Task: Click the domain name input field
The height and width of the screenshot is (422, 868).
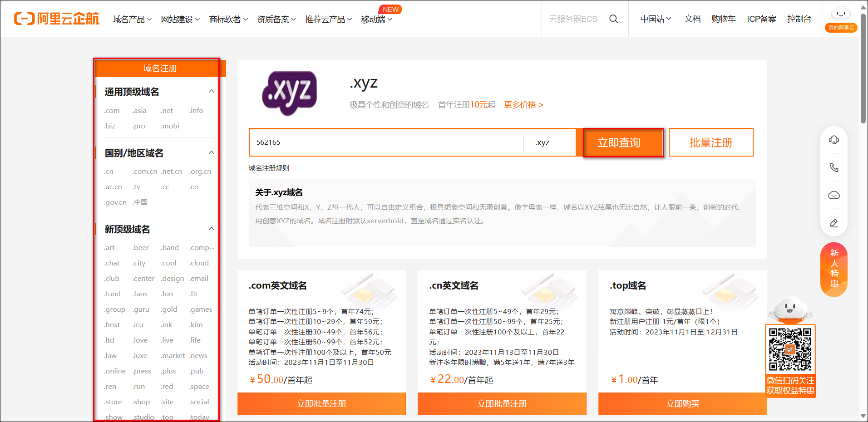Action: point(386,142)
